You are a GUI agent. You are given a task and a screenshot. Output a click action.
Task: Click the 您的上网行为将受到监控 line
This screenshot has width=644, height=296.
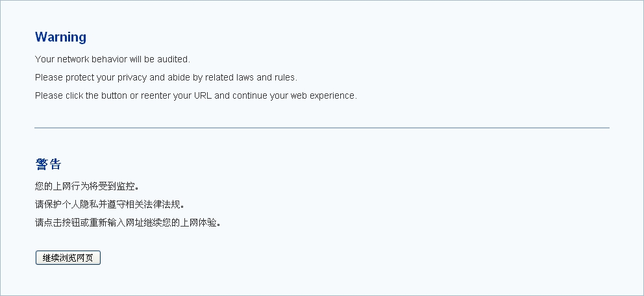[86, 186]
